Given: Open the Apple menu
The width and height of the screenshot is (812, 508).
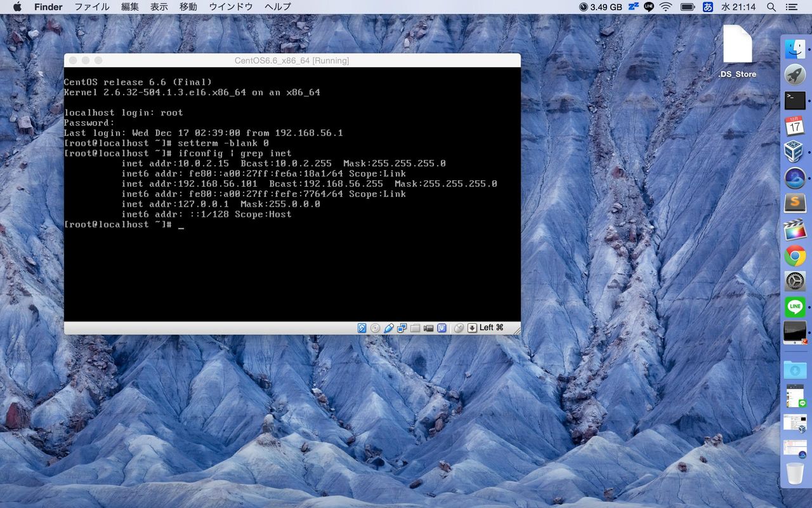Looking at the screenshot, I should click(x=17, y=7).
